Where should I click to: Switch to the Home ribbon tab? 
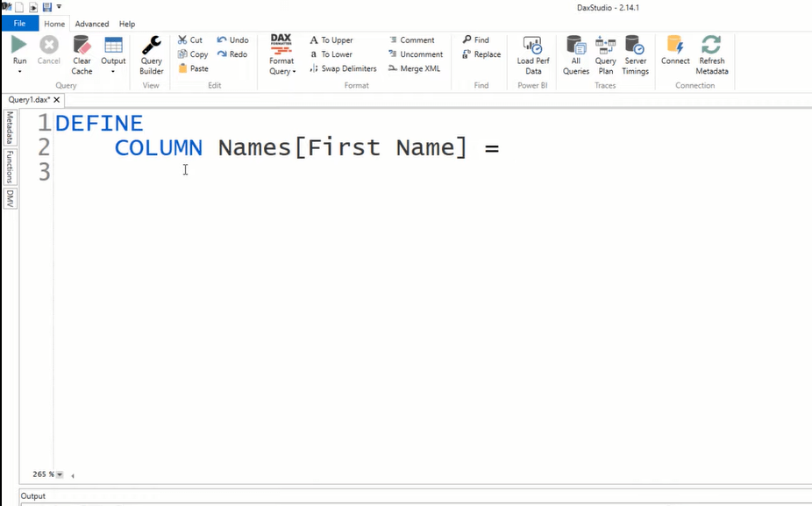point(54,24)
